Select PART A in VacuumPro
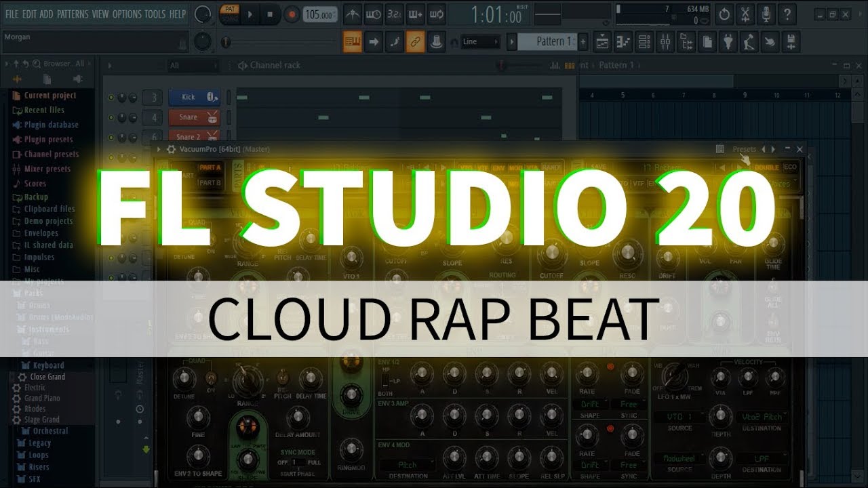This screenshot has width=868, height=488. [210, 167]
